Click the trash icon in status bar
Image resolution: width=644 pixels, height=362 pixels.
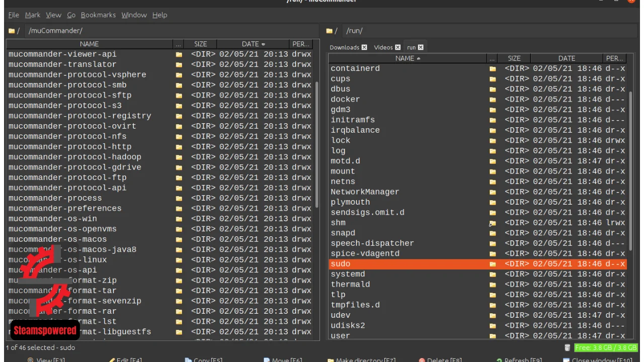tap(568, 347)
